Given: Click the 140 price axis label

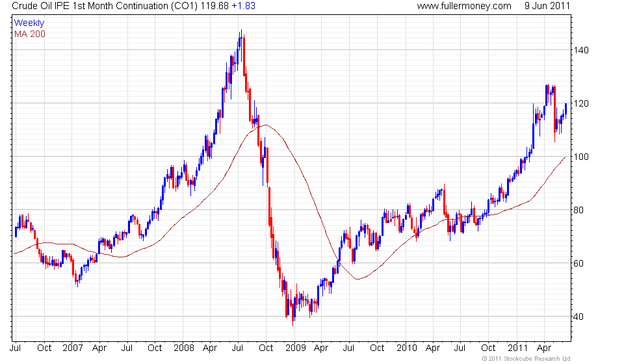Looking at the screenshot, I should pos(580,50).
